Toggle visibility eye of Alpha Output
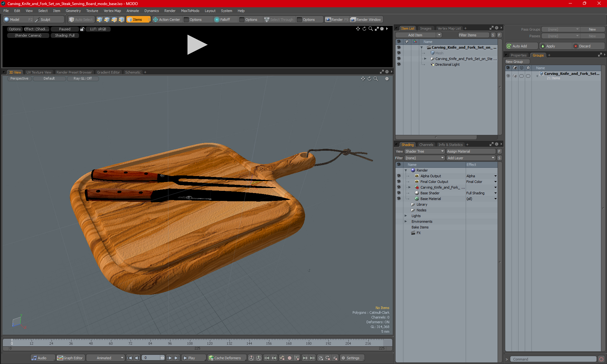The height and width of the screenshot is (364, 607). (399, 176)
